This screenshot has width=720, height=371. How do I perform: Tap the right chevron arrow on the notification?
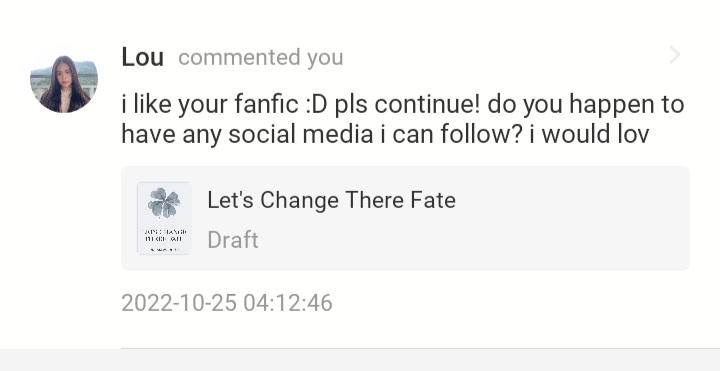[x=675, y=55]
